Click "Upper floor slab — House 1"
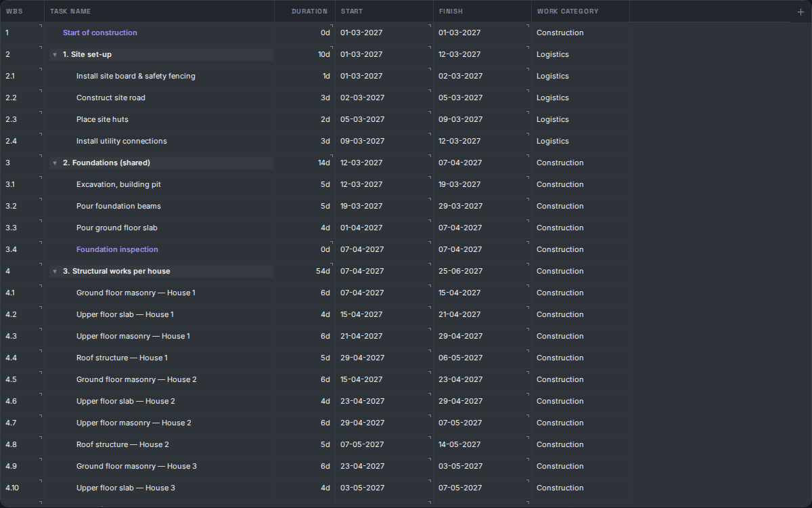This screenshot has height=508, width=812. pyautogui.click(x=125, y=314)
